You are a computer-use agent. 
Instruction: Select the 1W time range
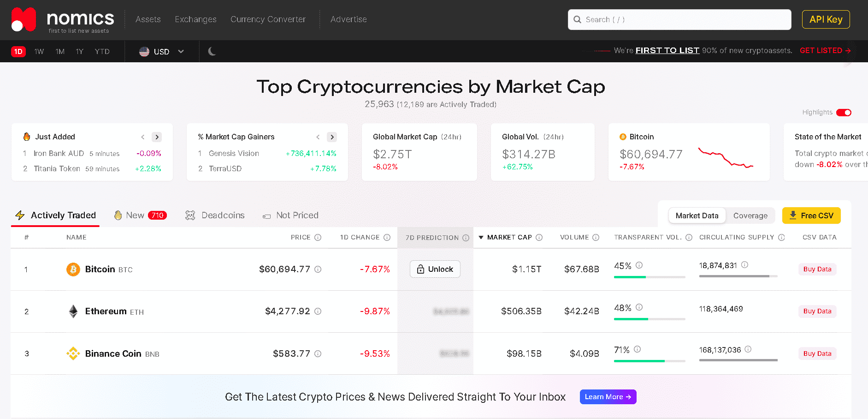[x=39, y=52]
